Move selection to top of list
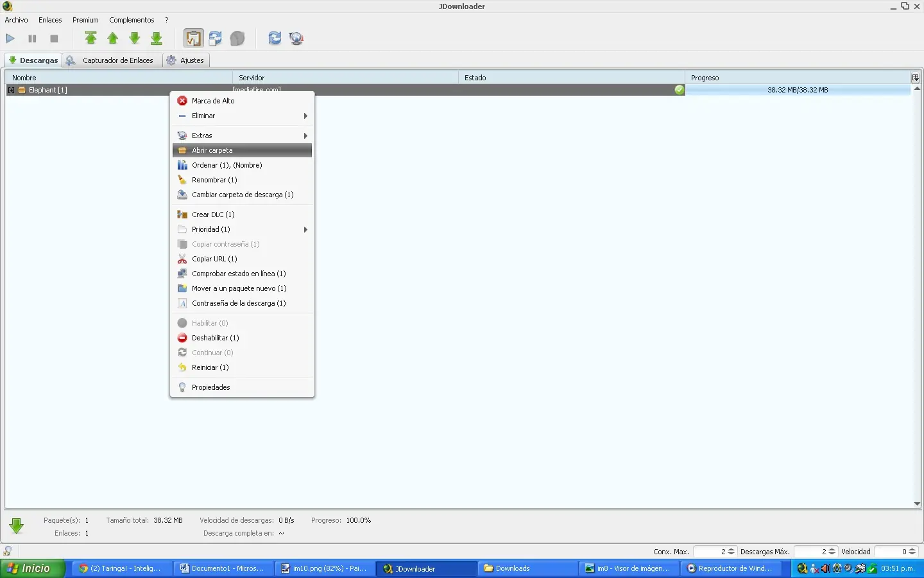The width and height of the screenshot is (924, 578). [x=91, y=39]
